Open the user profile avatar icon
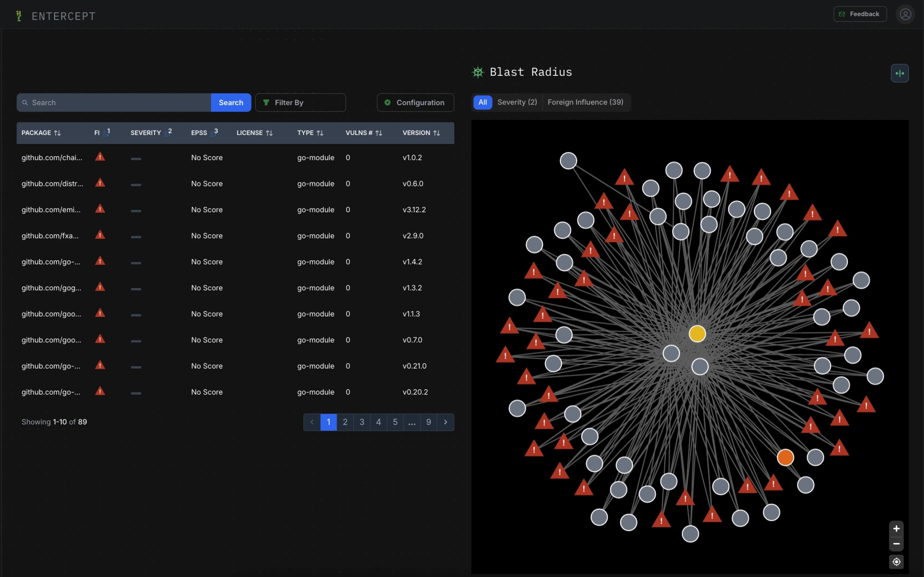This screenshot has width=924, height=577. coord(905,14)
